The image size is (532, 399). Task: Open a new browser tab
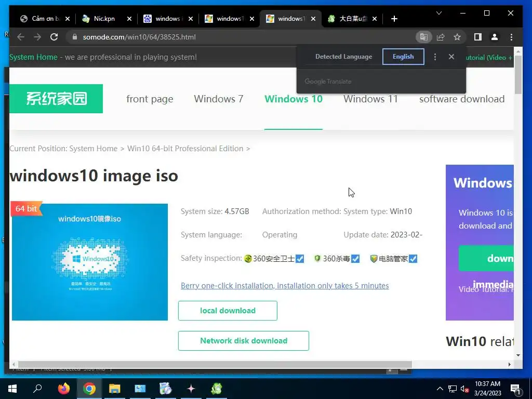click(x=394, y=19)
